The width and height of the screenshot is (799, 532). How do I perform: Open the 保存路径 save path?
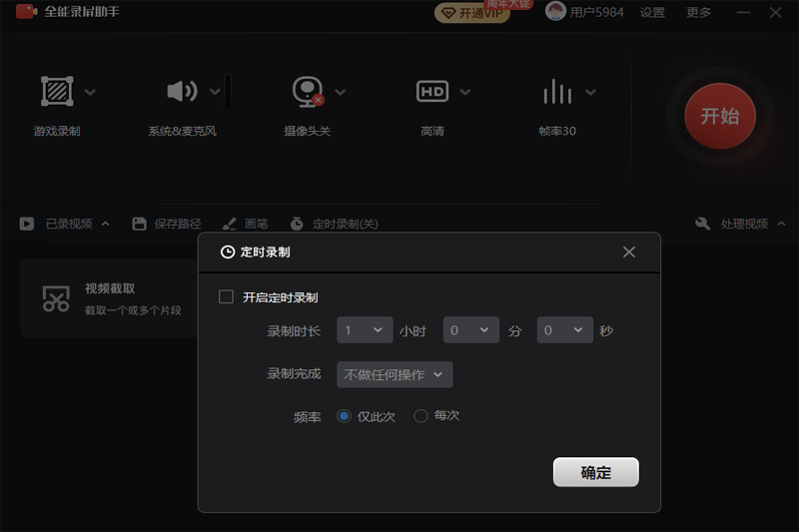[167, 224]
